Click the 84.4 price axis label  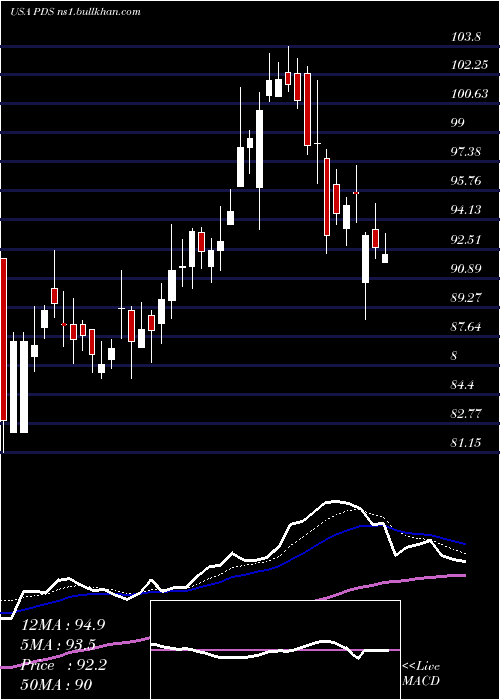pyautogui.click(x=463, y=385)
